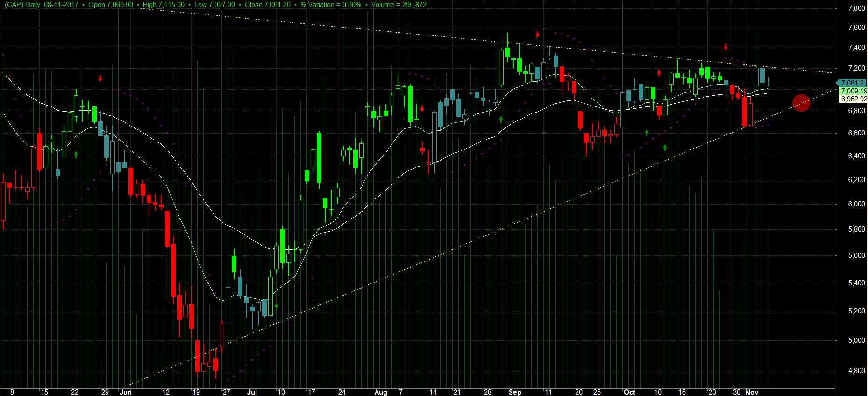
Task: Click the Oct month label on date axis
Action: 629,392
